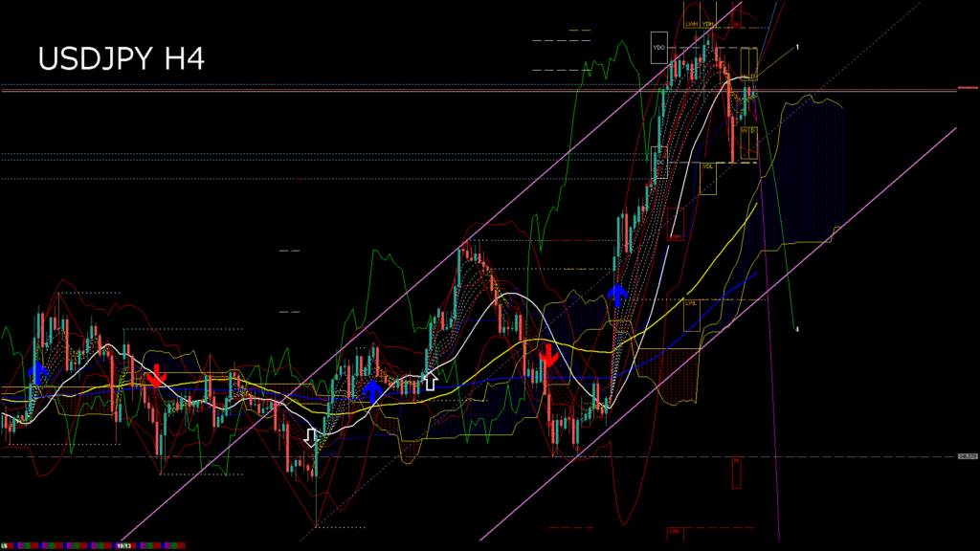Click the middle blue up arrow signal

(x=372, y=390)
